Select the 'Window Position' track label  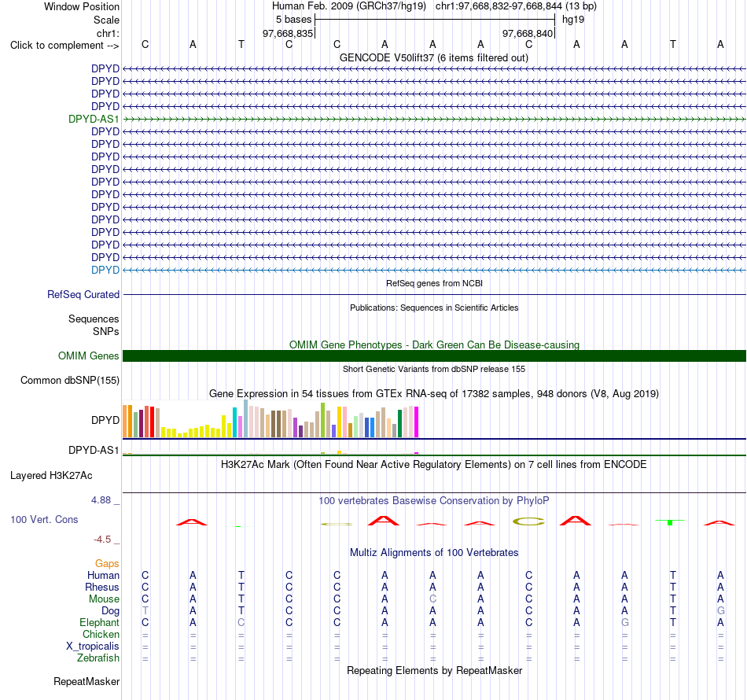point(82,6)
